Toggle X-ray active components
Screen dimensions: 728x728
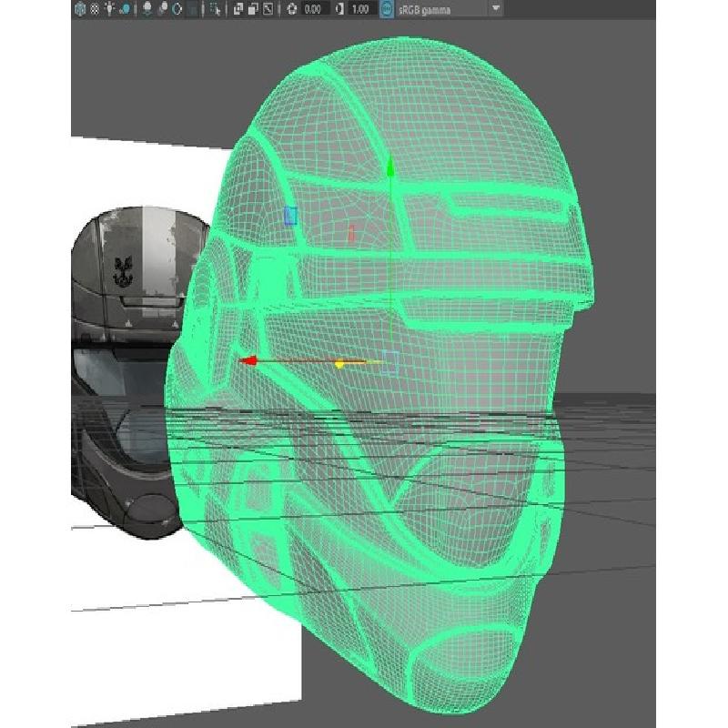252,9
